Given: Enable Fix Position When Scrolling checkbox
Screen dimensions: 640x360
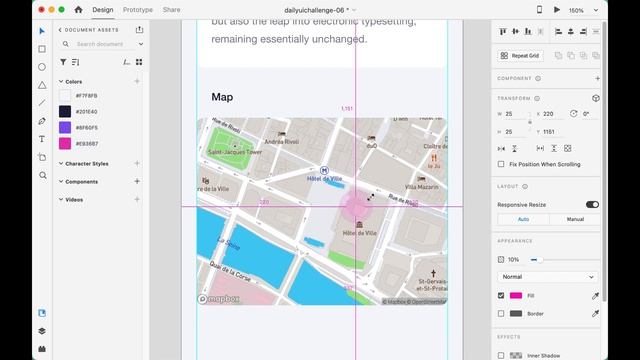Looking at the screenshot, I should click(x=501, y=164).
